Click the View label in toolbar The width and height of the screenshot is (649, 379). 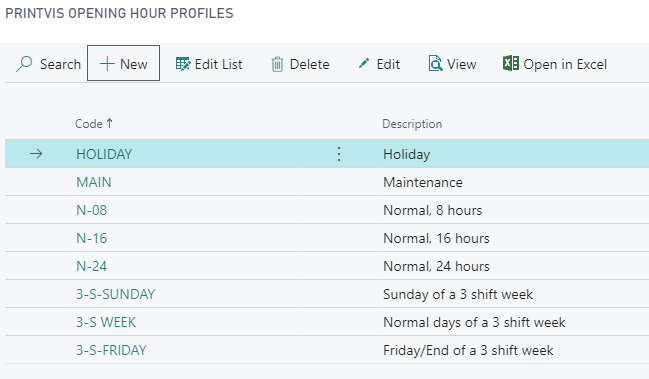pyautogui.click(x=462, y=64)
